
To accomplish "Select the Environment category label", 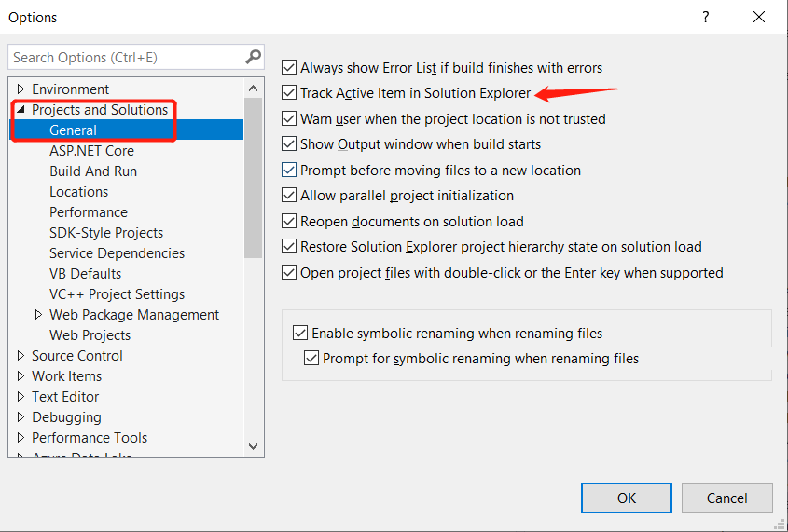I will 70,89.
